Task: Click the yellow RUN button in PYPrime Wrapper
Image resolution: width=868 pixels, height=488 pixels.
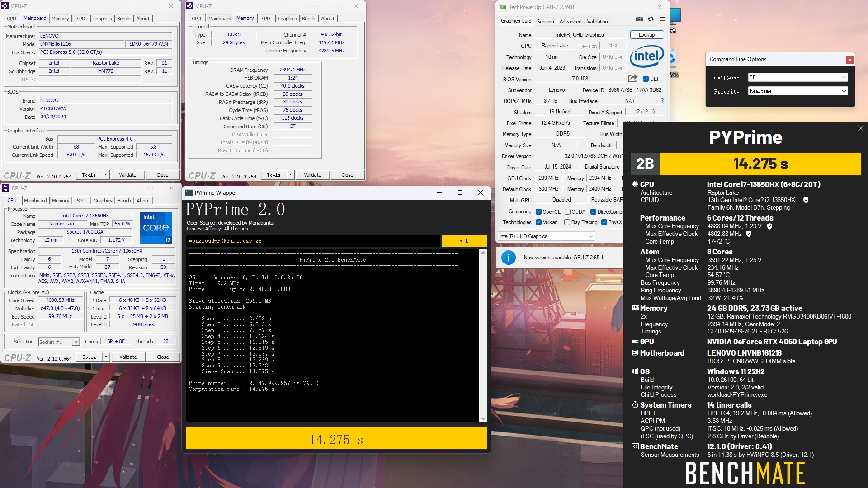Action: [464, 241]
